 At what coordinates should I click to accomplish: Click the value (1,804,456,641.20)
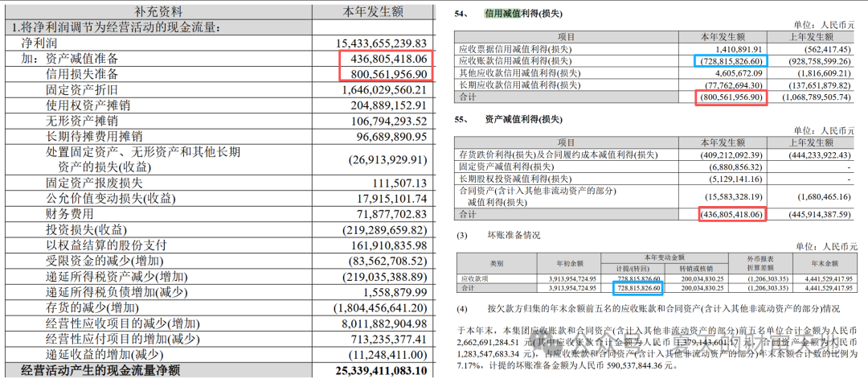[382, 307]
